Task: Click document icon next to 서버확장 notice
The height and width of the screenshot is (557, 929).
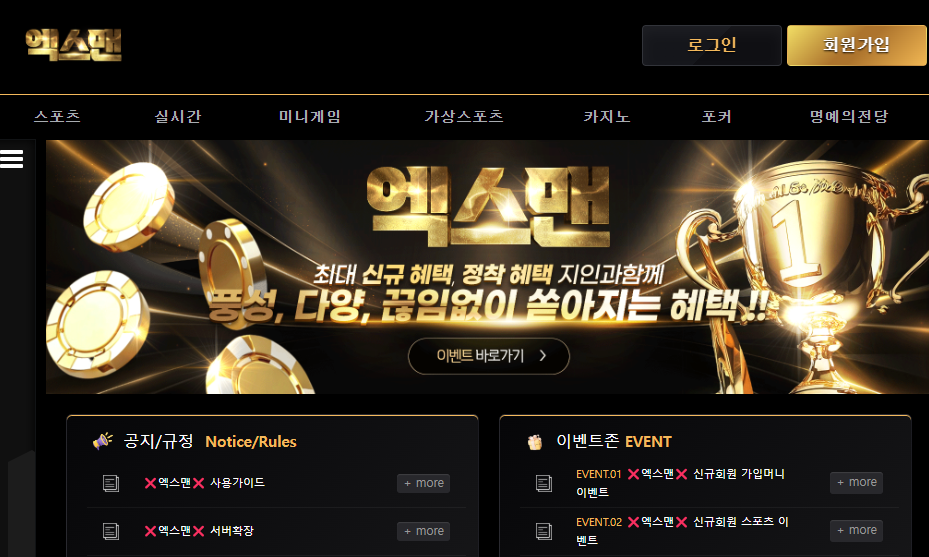Action: (x=111, y=531)
